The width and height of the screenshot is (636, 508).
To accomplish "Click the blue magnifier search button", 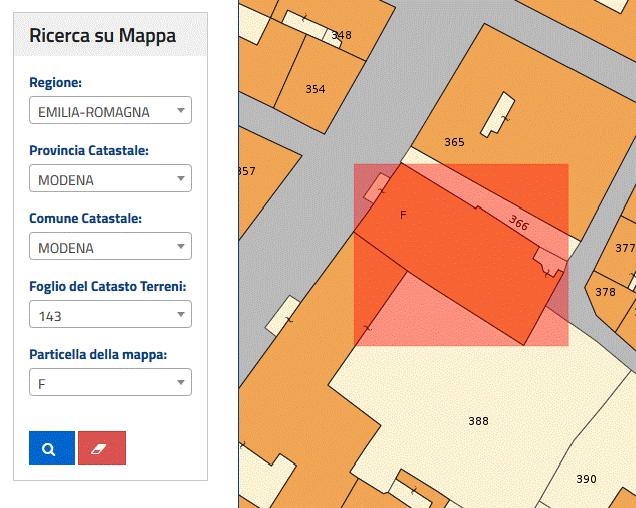I will click(x=52, y=448).
